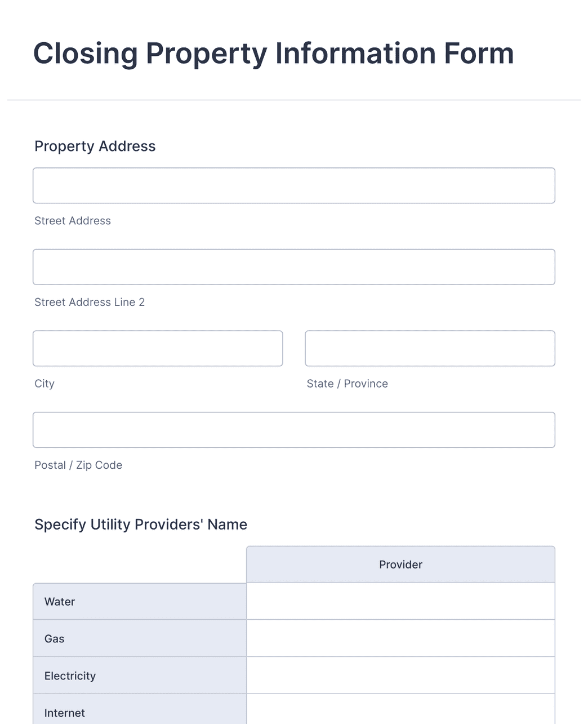Click the Specify Utility Providers' Name heading
This screenshot has height=724, width=588.
click(x=141, y=524)
